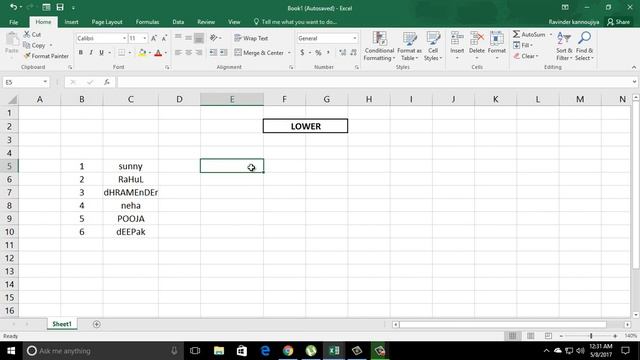The height and width of the screenshot is (360, 640).
Task: Decrease font size with smaller A icon
Action: (164, 38)
